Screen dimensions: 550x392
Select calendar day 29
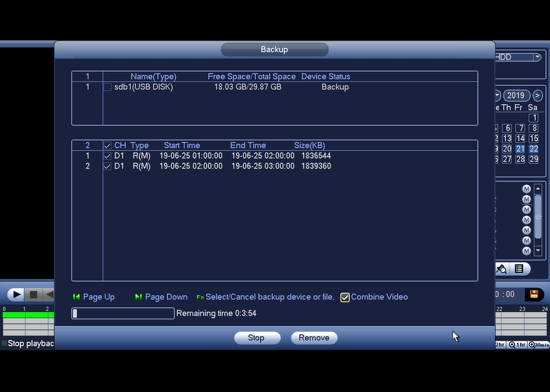coord(533,159)
